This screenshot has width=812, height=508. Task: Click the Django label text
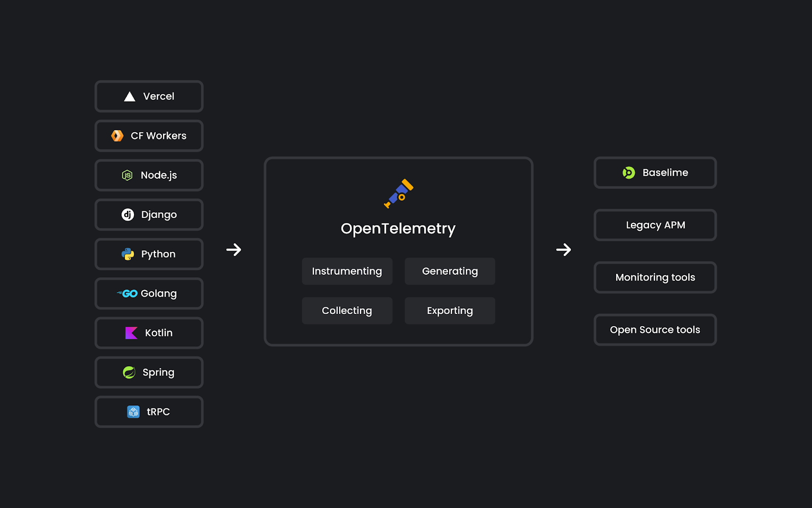[x=159, y=215]
